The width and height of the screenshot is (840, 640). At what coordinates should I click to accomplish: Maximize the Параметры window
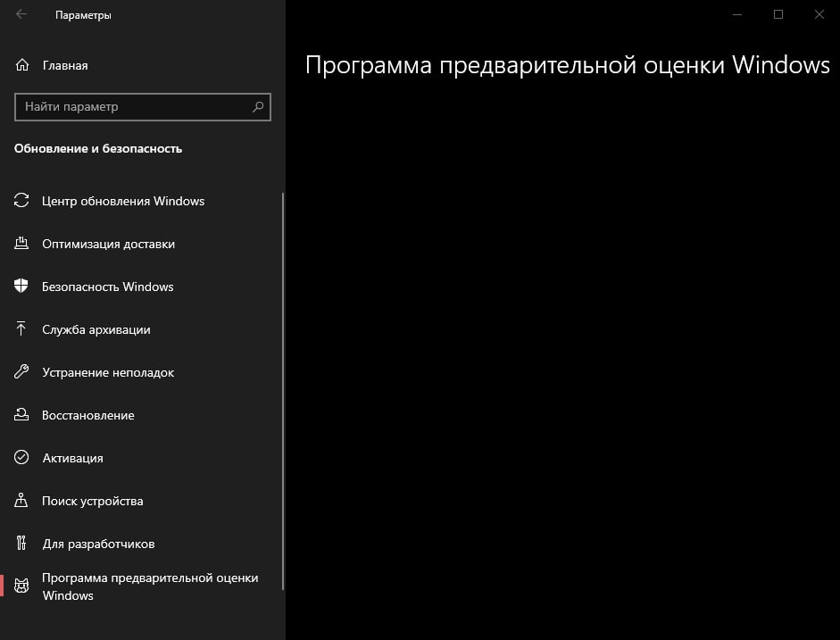click(x=778, y=14)
